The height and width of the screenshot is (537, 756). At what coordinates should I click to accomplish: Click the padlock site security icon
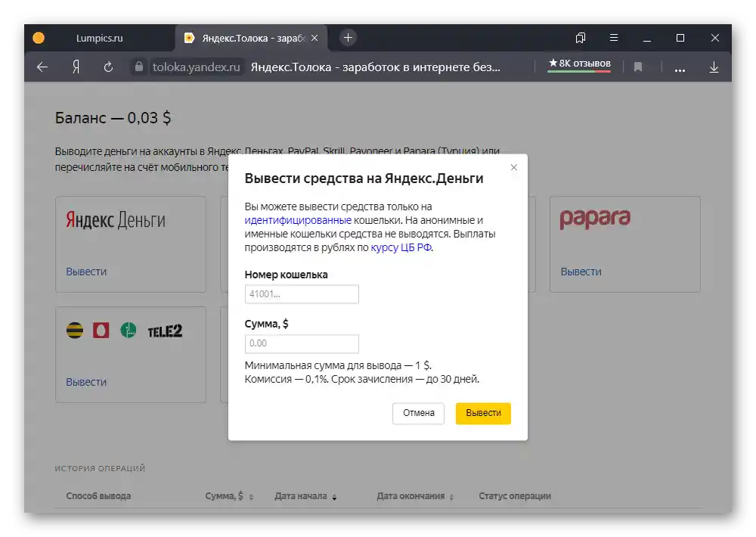[139, 67]
